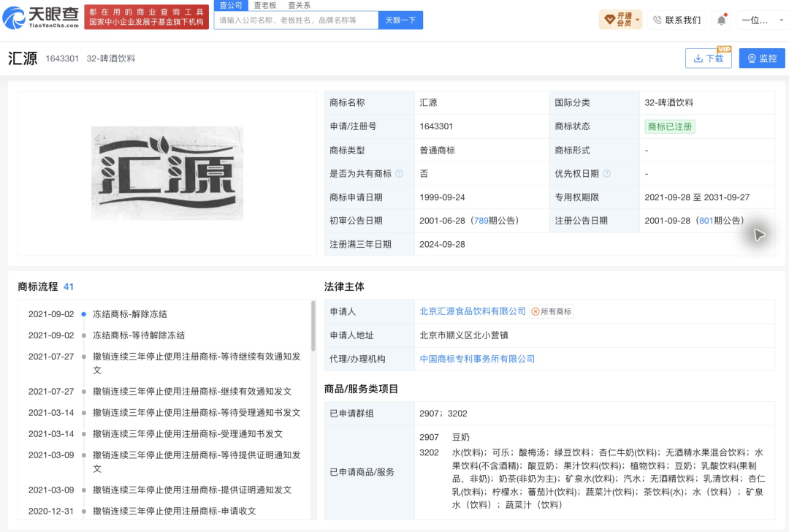Click the diamond VIP icon 开通会员
The image size is (789, 532).
pyautogui.click(x=610, y=20)
